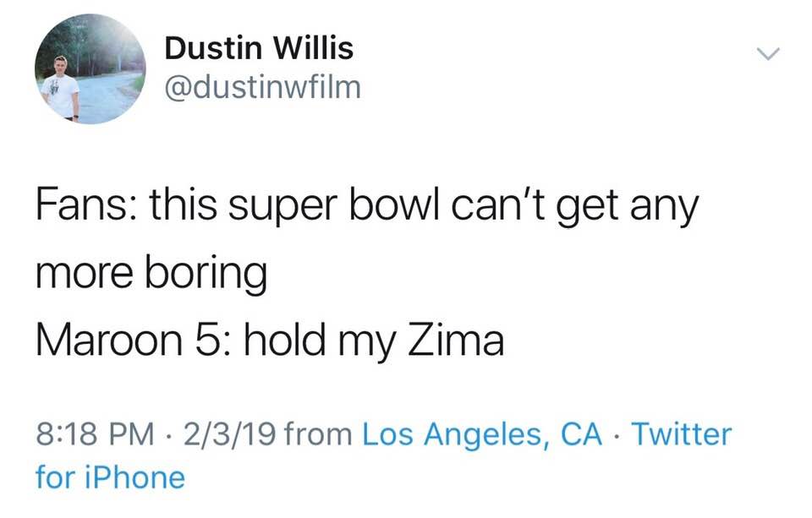The width and height of the screenshot is (812, 518).
Task: Click the word Twitter in source link
Action: click(682, 433)
